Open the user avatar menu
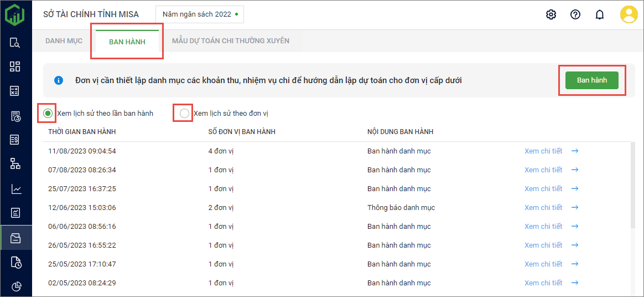The height and width of the screenshot is (297, 644). [x=629, y=14]
